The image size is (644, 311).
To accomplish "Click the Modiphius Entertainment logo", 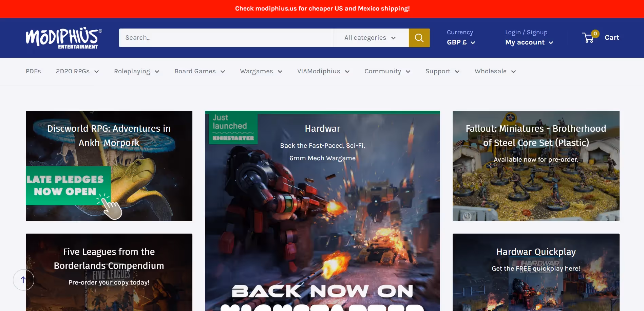I will pos(64,38).
